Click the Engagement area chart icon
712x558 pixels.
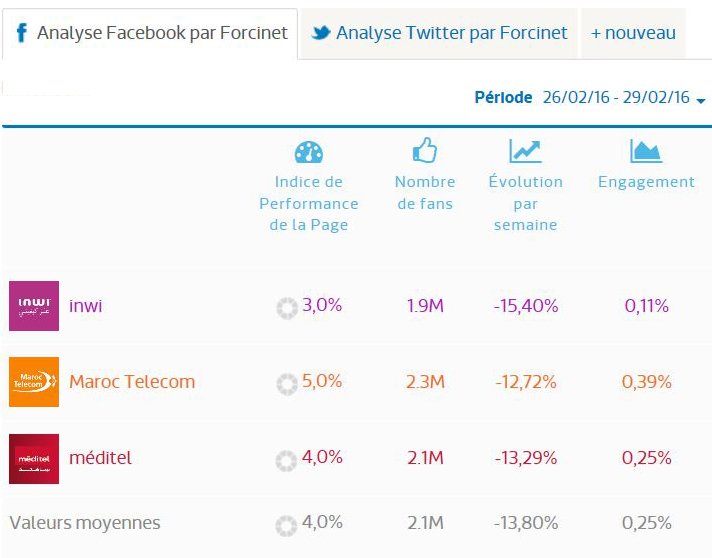tap(646, 151)
